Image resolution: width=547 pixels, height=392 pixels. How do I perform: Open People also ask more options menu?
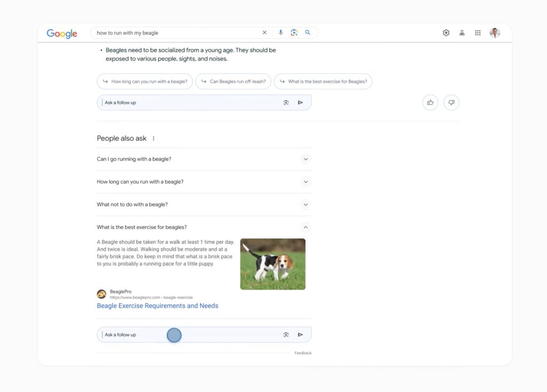(154, 138)
